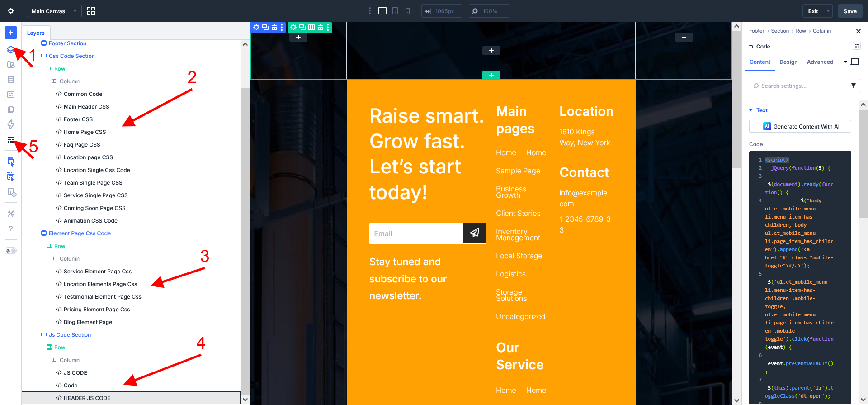868x405 pixels.
Task: Open green row settings gear on canvas
Action: click(x=293, y=27)
